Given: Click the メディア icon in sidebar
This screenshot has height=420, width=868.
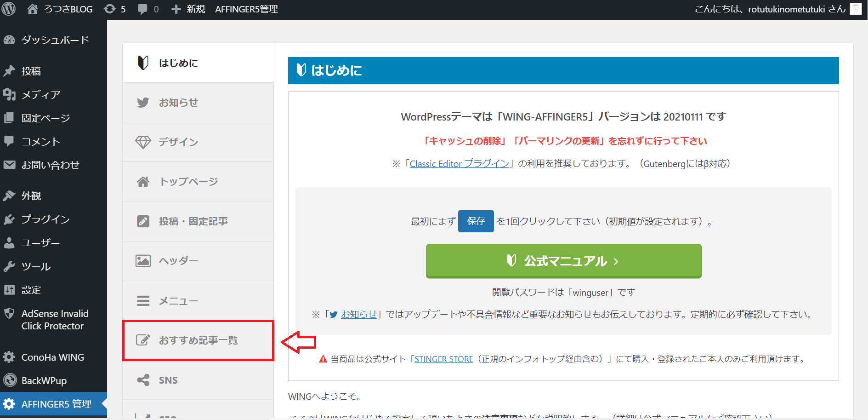Looking at the screenshot, I should pos(9,94).
